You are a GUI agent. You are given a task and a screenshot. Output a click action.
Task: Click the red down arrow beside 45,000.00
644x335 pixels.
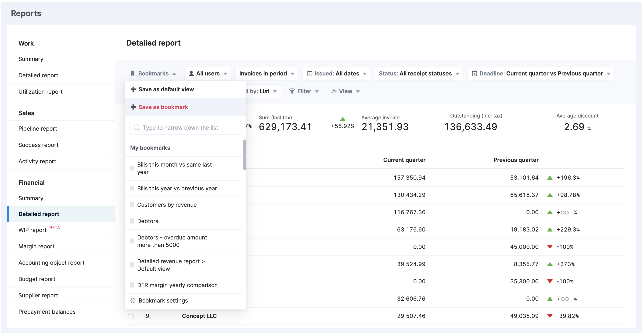(550, 246)
